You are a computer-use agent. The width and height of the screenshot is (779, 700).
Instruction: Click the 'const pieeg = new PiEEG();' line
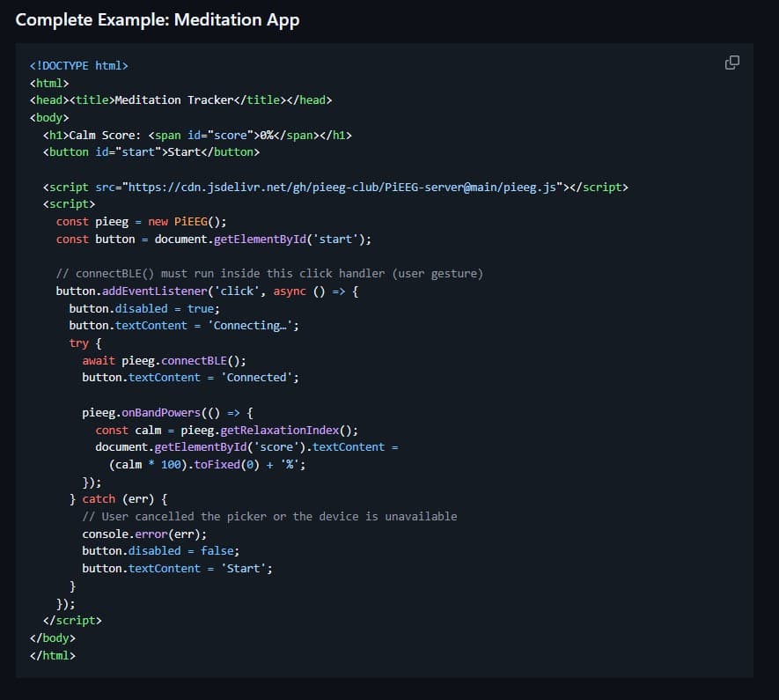tap(141, 222)
